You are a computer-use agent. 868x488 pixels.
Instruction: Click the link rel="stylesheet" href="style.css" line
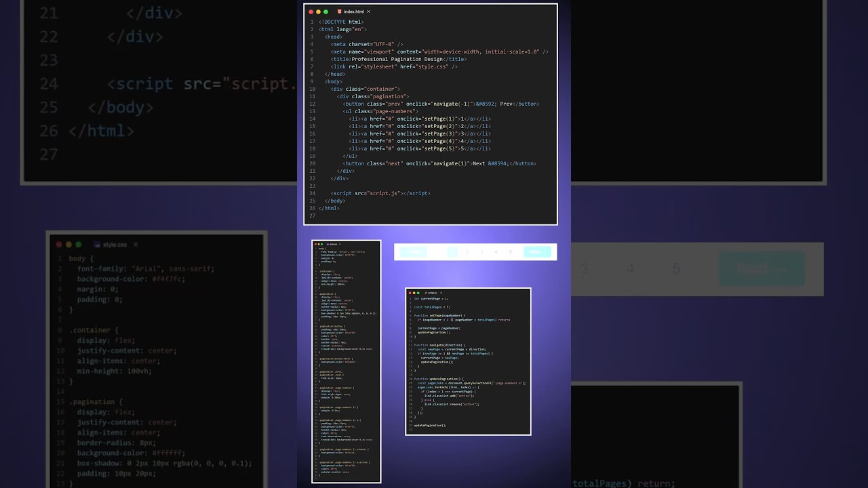395,66
